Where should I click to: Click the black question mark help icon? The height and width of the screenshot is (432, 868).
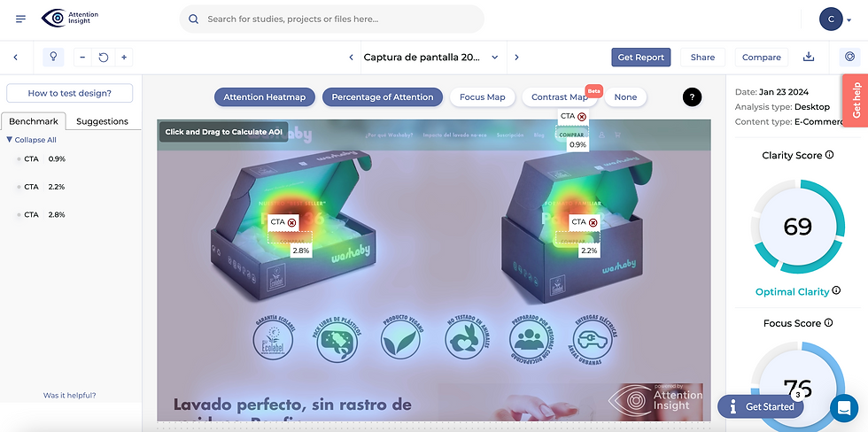coord(692,96)
